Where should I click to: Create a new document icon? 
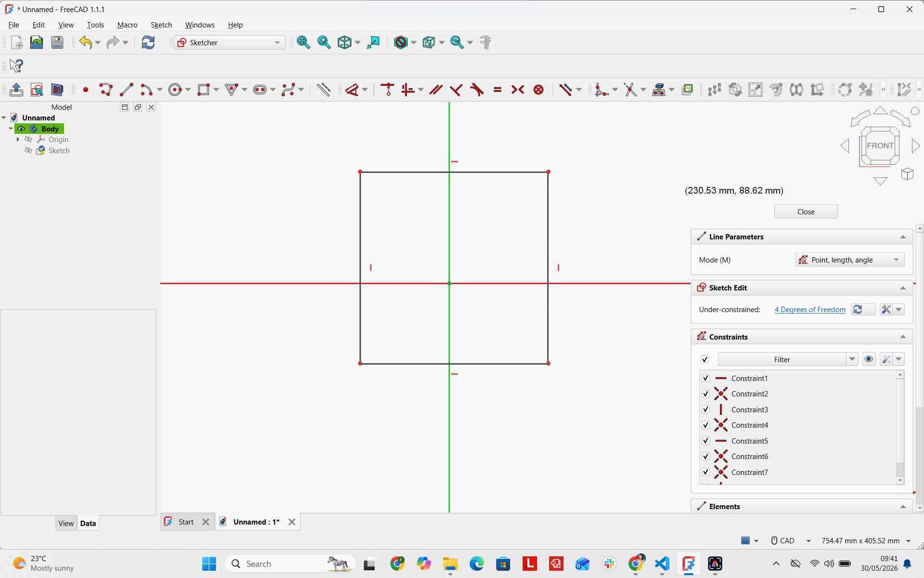[x=16, y=42]
